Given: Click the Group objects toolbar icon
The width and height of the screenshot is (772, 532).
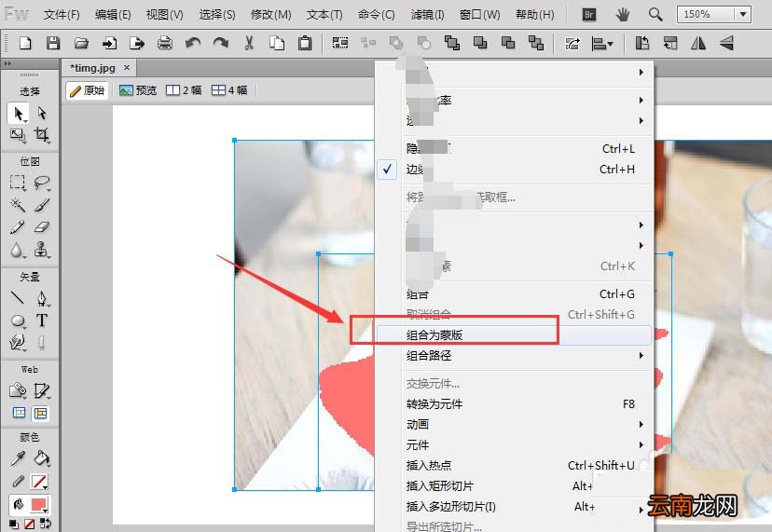Looking at the screenshot, I should (x=340, y=43).
